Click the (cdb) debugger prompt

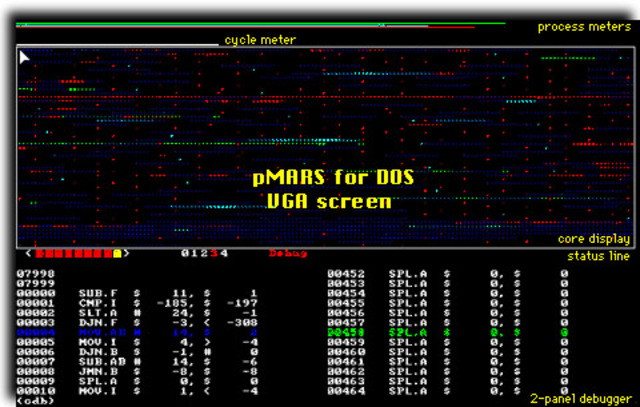coord(36,401)
